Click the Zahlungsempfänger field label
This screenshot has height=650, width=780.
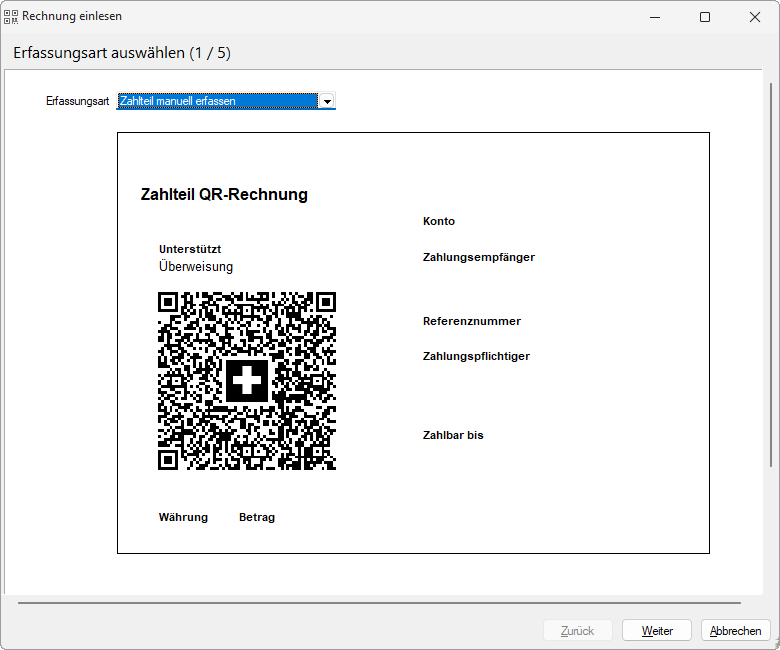pyautogui.click(x=478, y=257)
